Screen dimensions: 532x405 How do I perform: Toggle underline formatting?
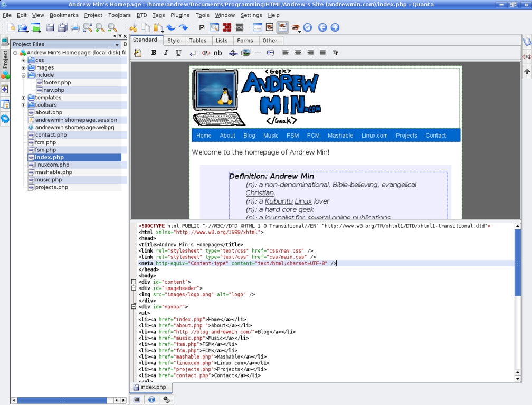(x=178, y=52)
